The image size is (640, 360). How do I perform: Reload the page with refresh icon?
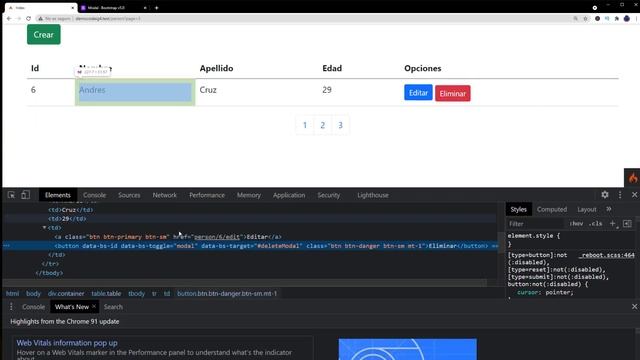click(x=28, y=18)
